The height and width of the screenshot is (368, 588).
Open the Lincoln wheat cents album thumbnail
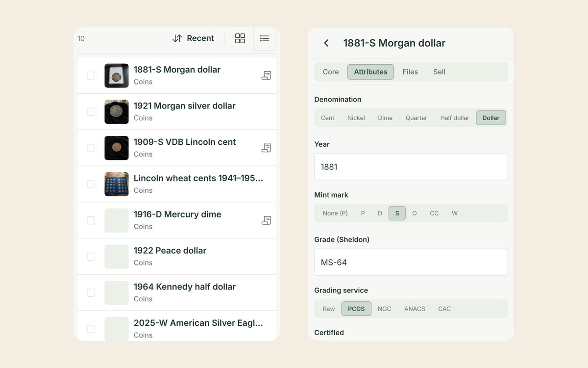pos(117,184)
